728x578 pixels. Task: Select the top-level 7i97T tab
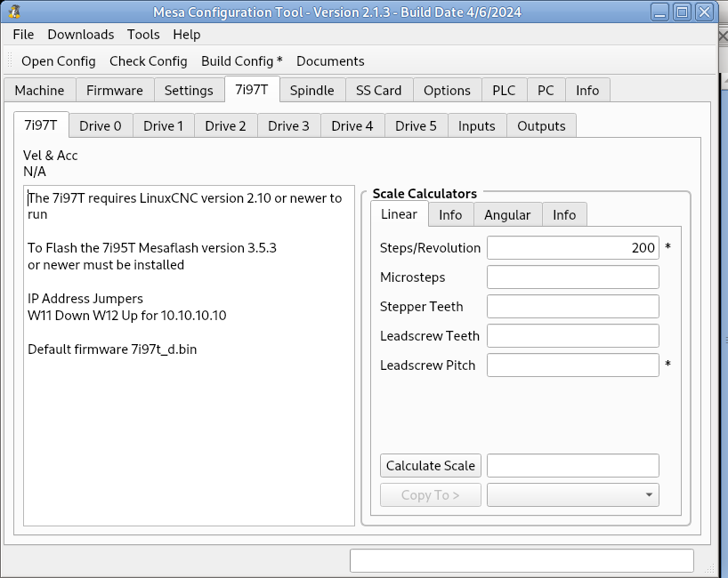[x=252, y=89]
